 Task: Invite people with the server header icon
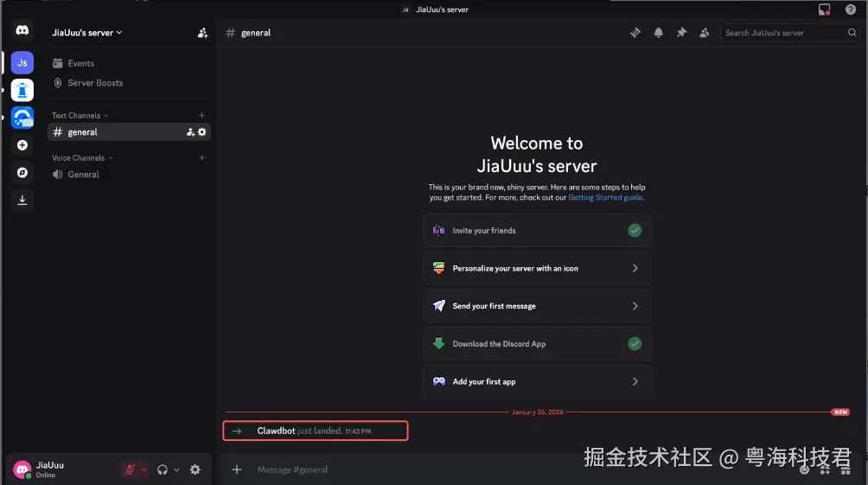[202, 33]
